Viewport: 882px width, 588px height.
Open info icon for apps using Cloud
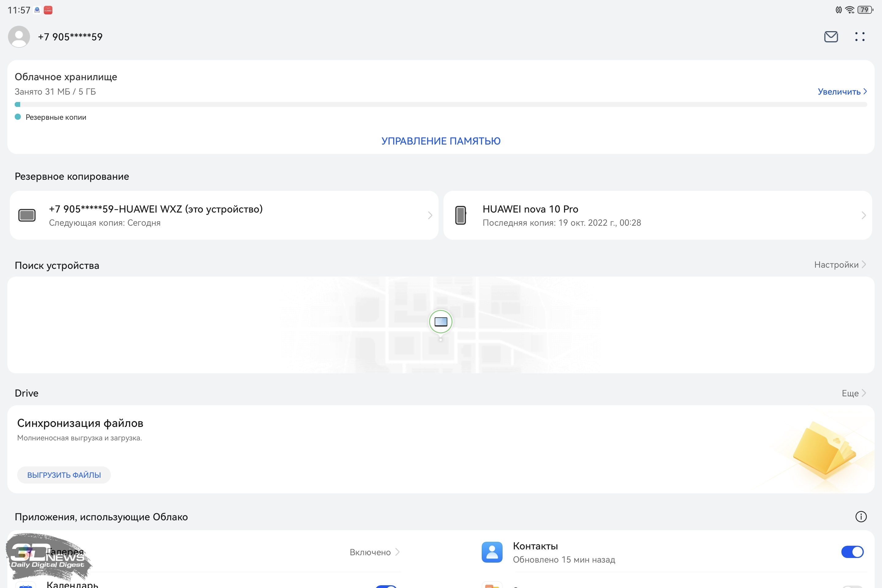point(861,517)
